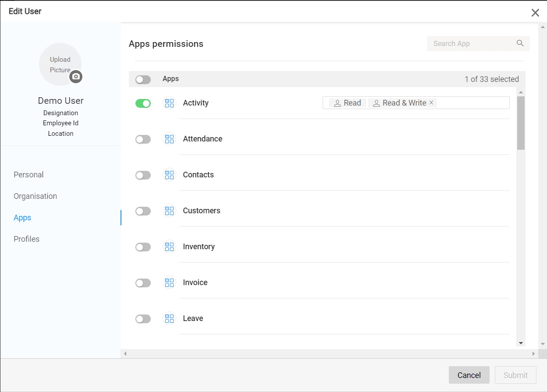Click the Submit button
The image size is (547, 392).
[515, 375]
